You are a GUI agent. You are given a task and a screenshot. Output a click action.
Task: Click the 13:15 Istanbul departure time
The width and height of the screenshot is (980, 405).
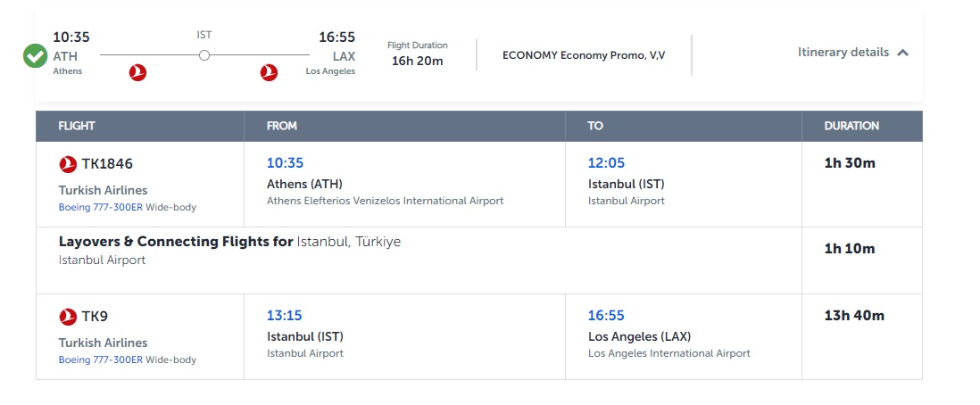tap(285, 316)
